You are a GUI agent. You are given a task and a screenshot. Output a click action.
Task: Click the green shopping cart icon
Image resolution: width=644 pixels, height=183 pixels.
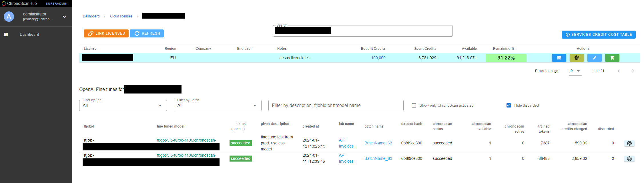coord(612,58)
